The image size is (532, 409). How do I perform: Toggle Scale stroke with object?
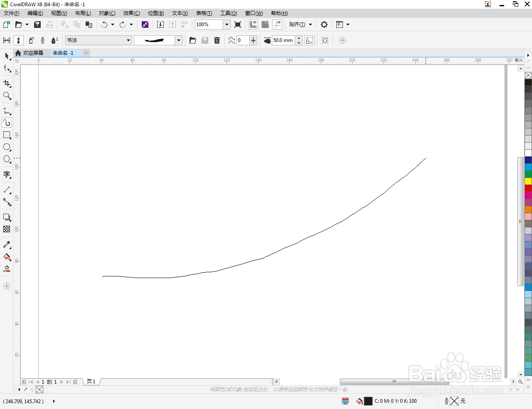click(310, 40)
